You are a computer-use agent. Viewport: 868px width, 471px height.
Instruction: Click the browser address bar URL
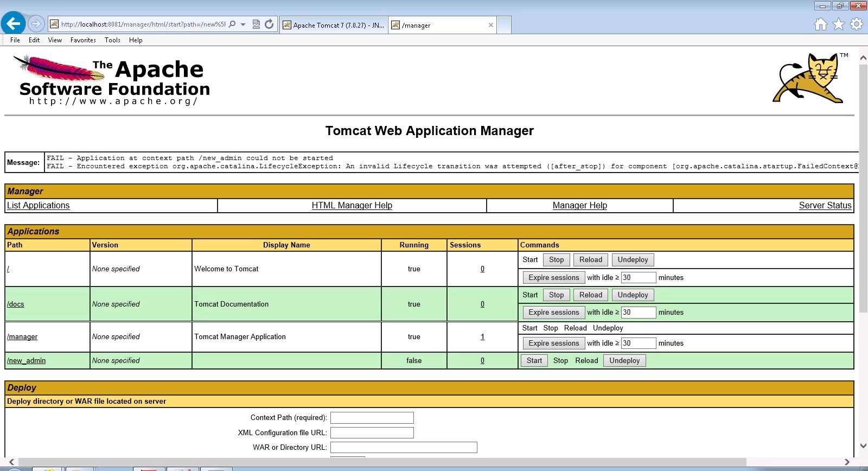point(143,24)
